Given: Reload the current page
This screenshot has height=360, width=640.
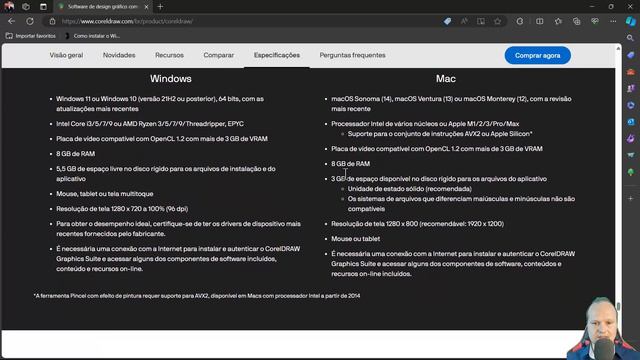Looking at the screenshot, I should pos(30,21).
